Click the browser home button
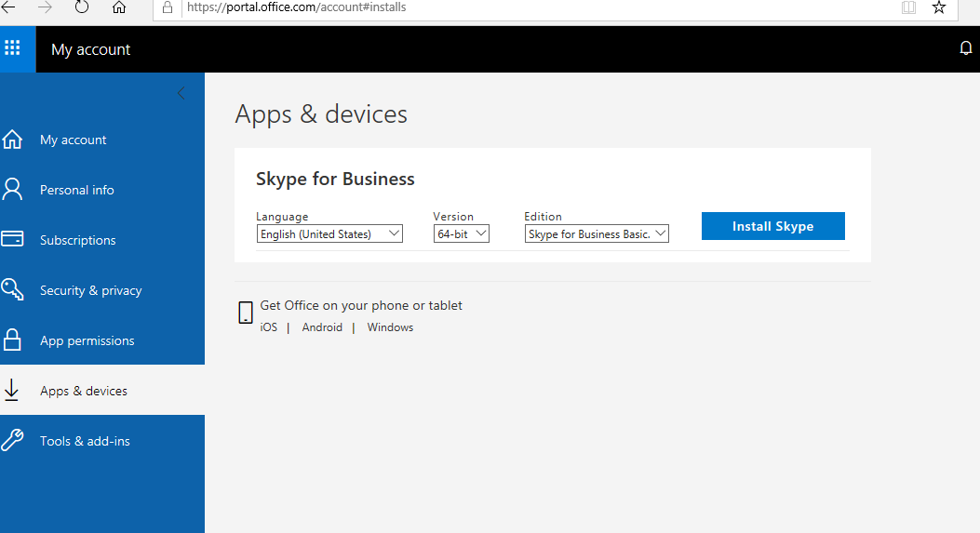Screen dimensions: 980x533 point(119,7)
